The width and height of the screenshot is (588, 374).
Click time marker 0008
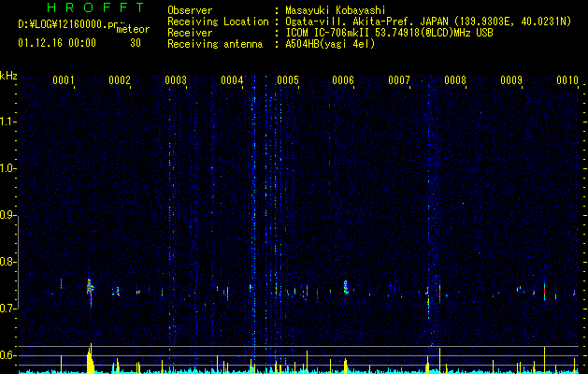click(x=455, y=79)
